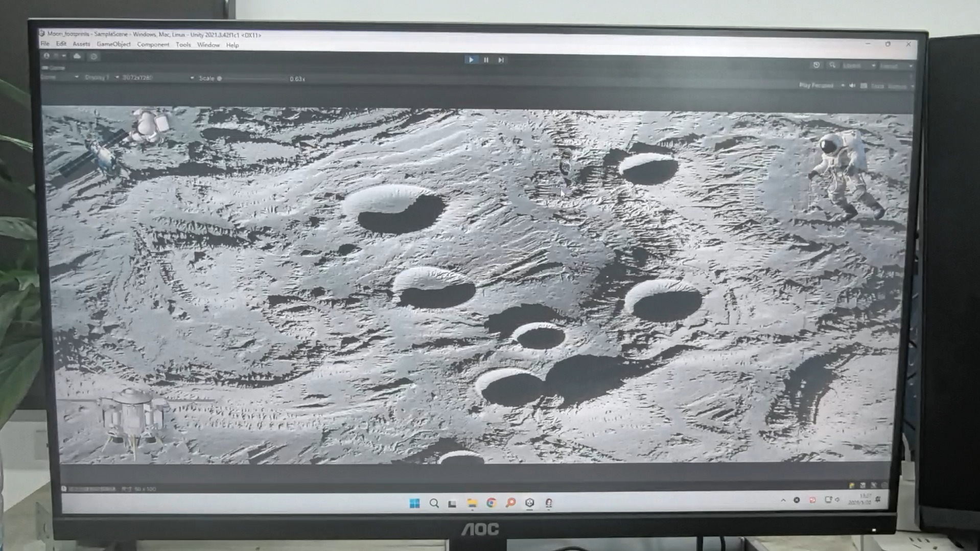Open the undo history icon
This screenshot has width=980, height=551.
pos(816,65)
